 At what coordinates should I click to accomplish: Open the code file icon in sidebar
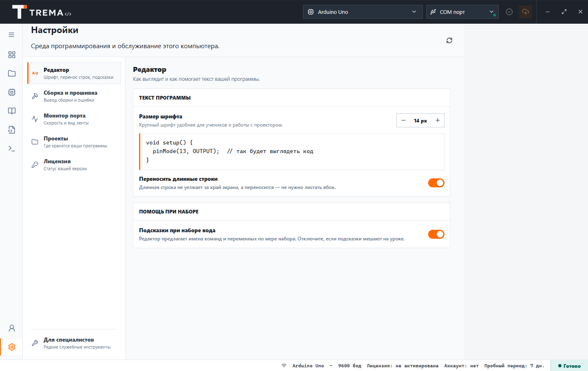tap(11, 130)
